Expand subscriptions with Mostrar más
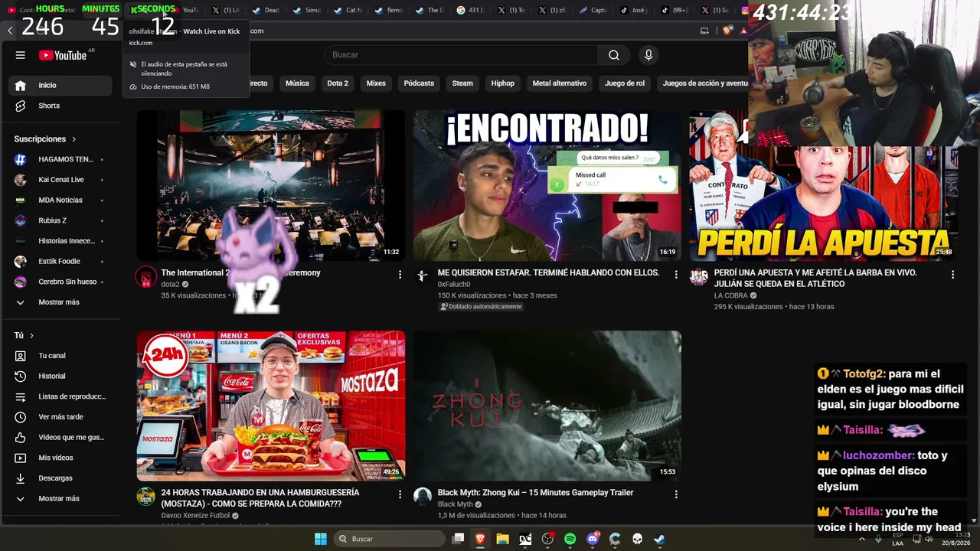 coord(60,302)
